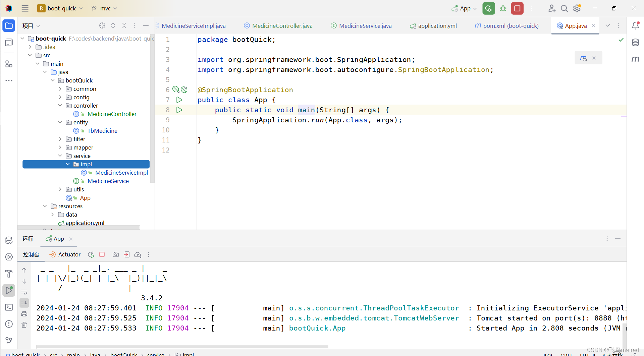Open project view mode dropdown
This screenshot has height=356, width=644.
pyautogui.click(x=31, y=26)
